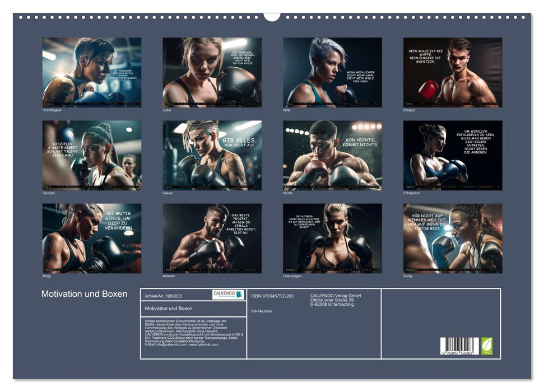Image resolution: width=544 pixels, height=392 pixels.
Task: Click the barcode in the bottom corner
Action: pyautogui.click(x=459, y=346)
